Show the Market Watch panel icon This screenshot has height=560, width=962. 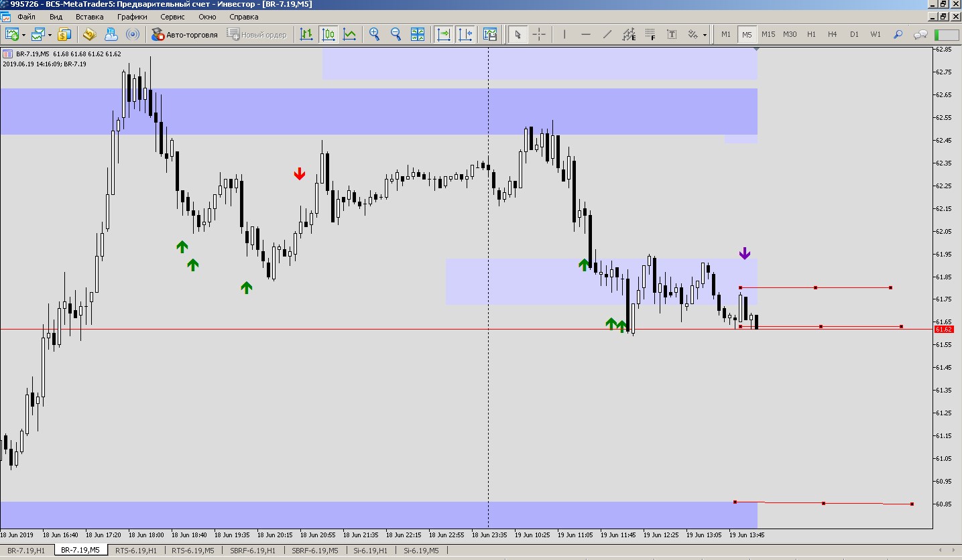tap(65, 34)
